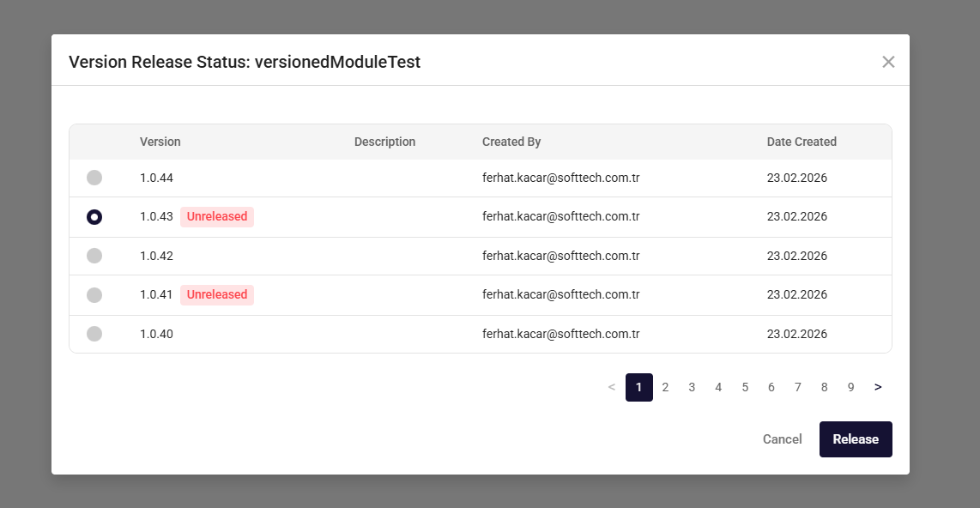The height and width of the screenshot is (508, 980).
Task: Open pagination page 3
Action: (x=692, y=387)
